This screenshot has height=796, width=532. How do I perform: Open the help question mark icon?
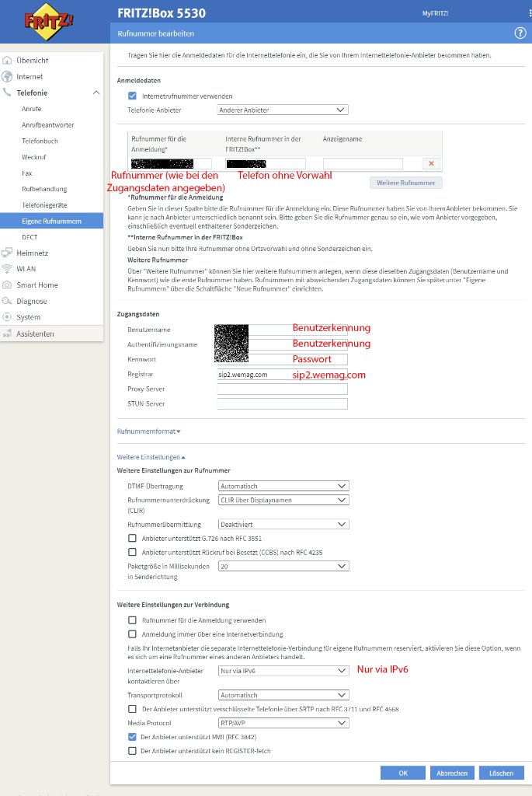[x=520, y=33]
